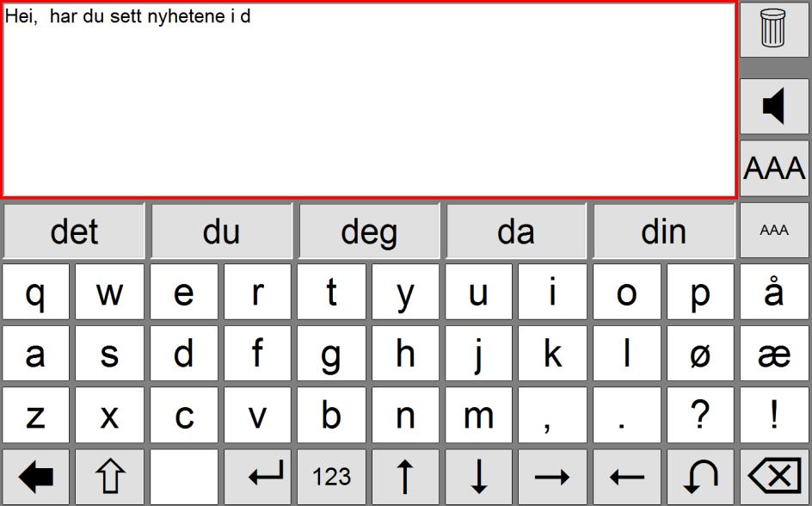Move cursor right with right arrow key
The height and width of the screenshot is (506, 812).
pos(552,477)
